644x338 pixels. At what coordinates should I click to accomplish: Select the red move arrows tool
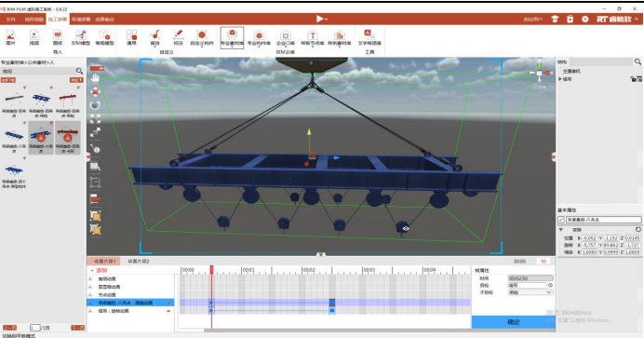[x=95, y=91]
